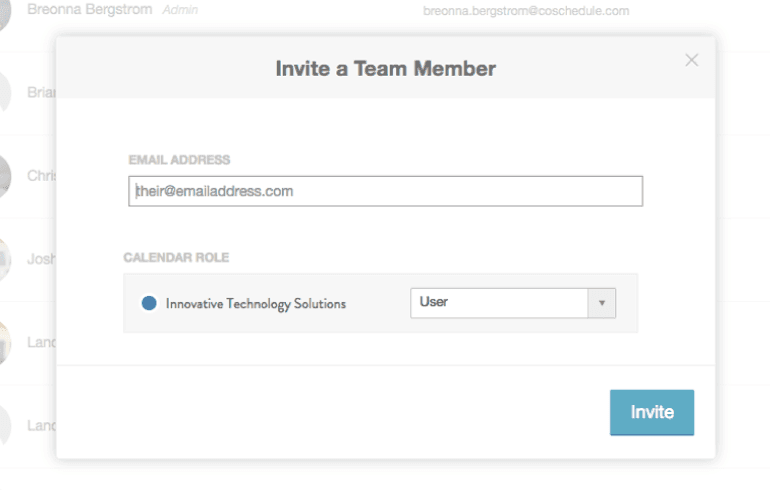Click the breonna.bergstrom@coschedule.com email address

pos(526,11)
